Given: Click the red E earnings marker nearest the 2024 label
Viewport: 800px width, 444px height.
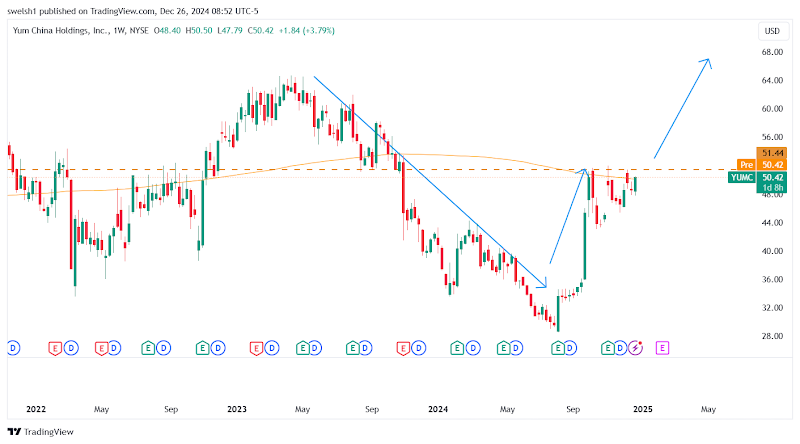Looking at the screenshot, I should click(x=403, y=348).
